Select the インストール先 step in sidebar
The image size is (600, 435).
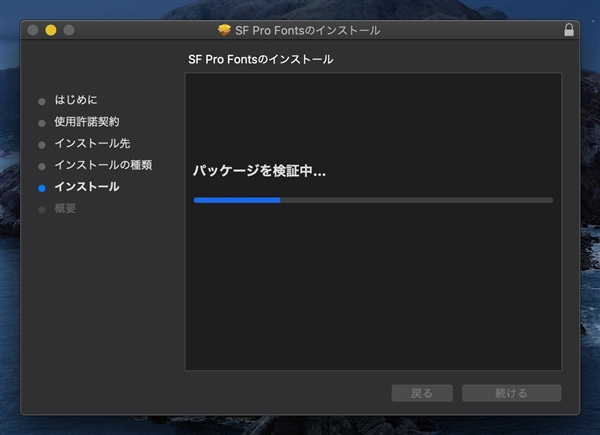point(92,143)
